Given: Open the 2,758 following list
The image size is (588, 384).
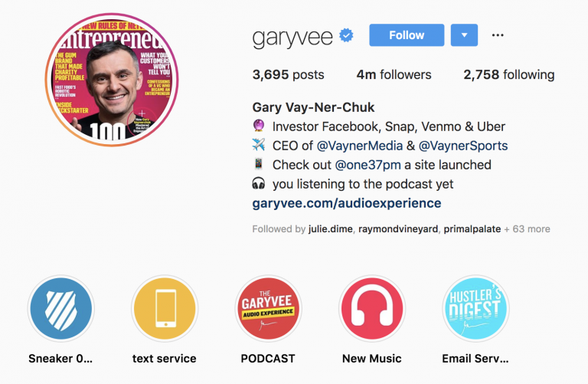Looking at the screenshot, I should (x=509, y=74).
